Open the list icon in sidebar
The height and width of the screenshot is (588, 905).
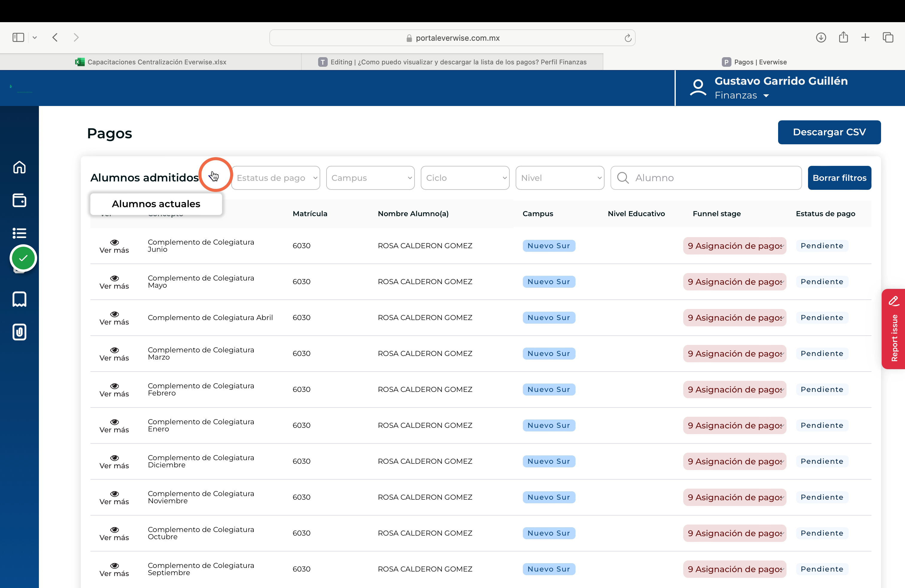click(x=19, y=233)
